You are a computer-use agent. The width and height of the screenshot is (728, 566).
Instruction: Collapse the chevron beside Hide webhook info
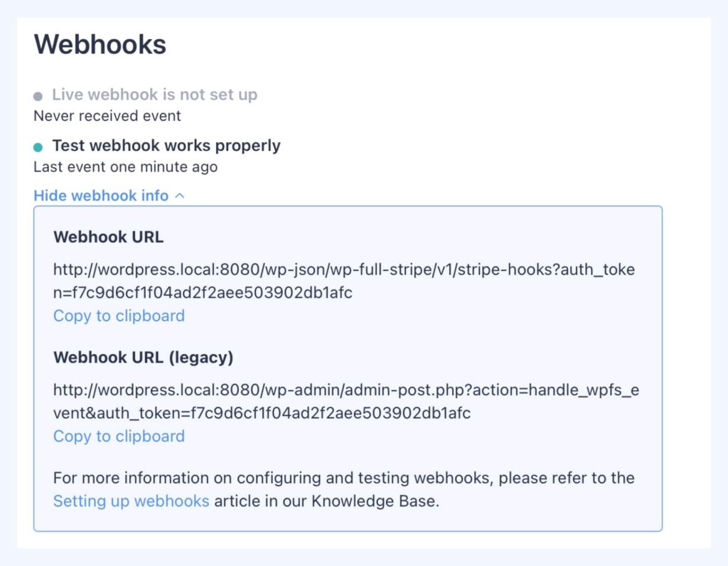pos(179,196)
